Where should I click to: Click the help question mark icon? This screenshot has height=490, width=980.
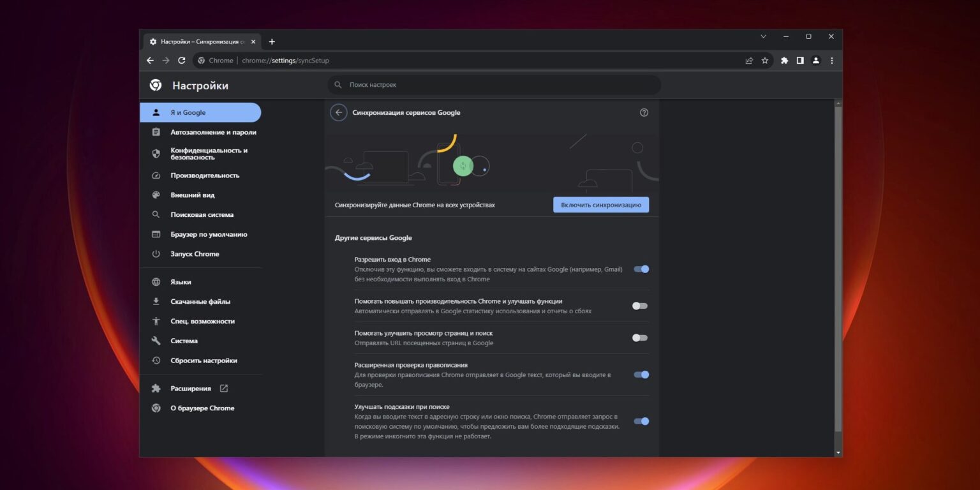[x=644, y=112]
